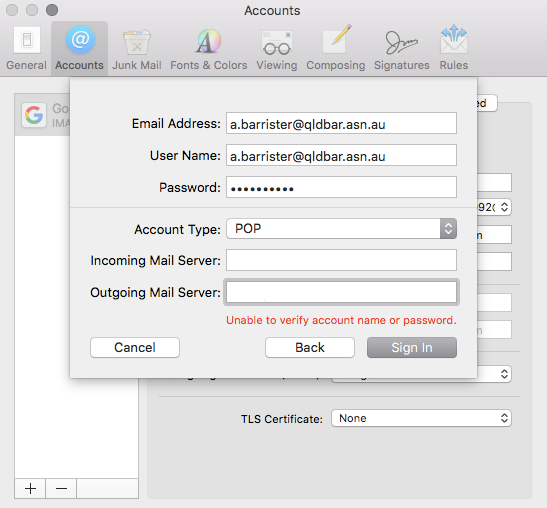Open the General preferences pane
547x508 pixels.
click(26, 48)
